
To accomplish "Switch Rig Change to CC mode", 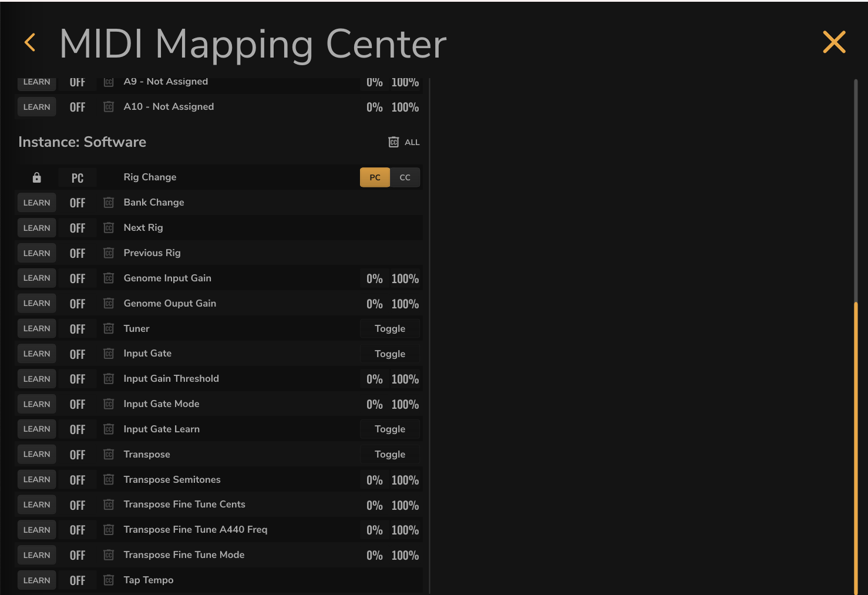I will [x=405, y=177].
